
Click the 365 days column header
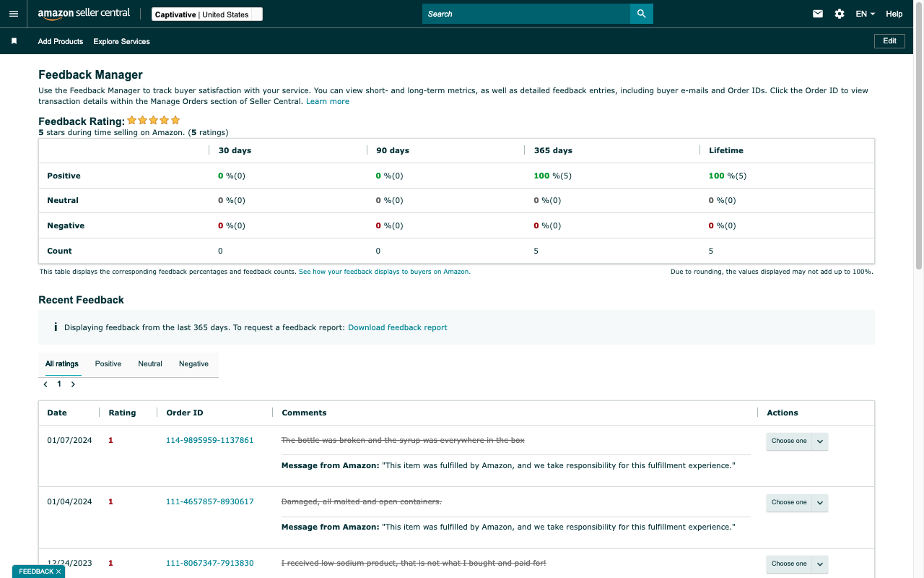[x=553, y=150]
